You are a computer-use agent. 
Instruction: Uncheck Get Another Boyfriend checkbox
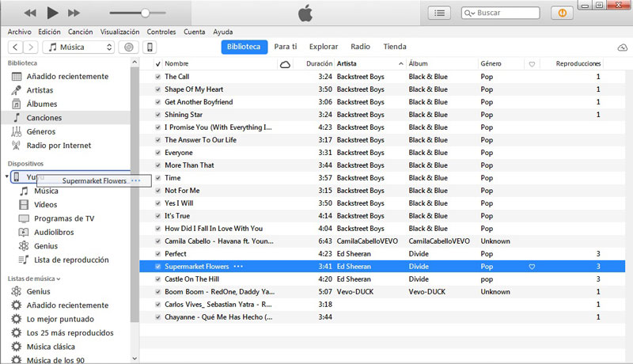(157, 102)
